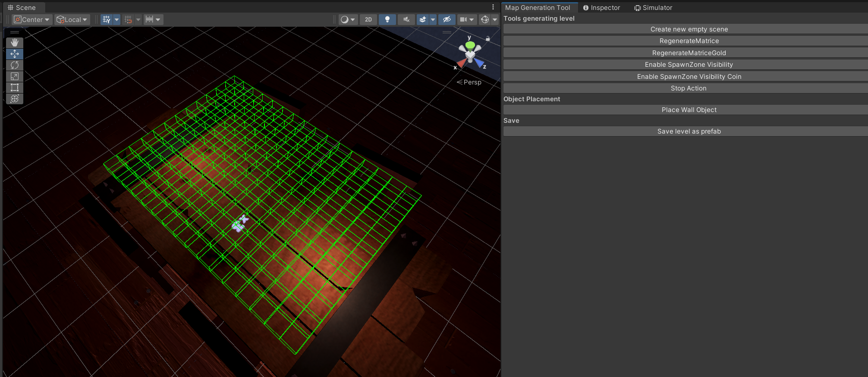Screen dimensions: 868x377
Task: Select the Scale tool
Action: tap(15, 76)
